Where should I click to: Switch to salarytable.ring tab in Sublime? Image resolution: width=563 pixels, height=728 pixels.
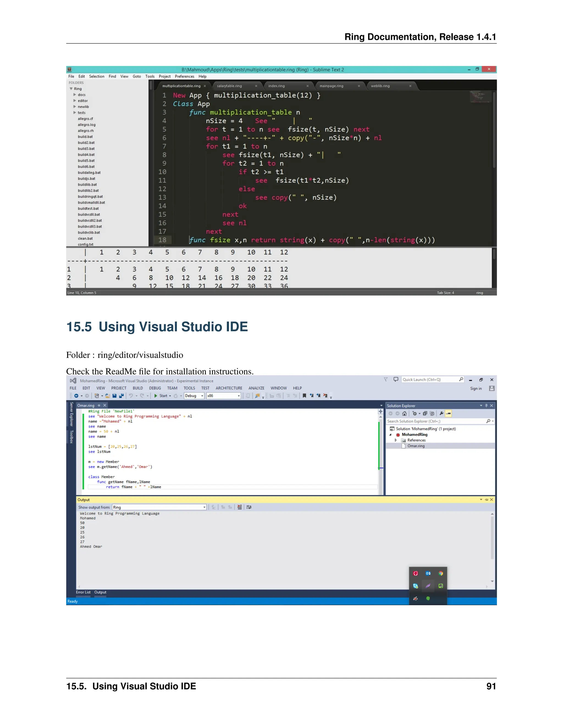click(229, 86)
